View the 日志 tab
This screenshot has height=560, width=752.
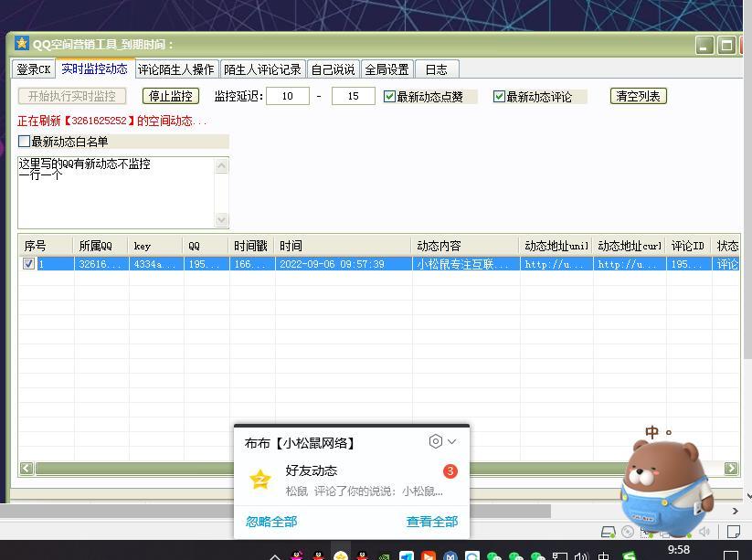pos(437,69)
